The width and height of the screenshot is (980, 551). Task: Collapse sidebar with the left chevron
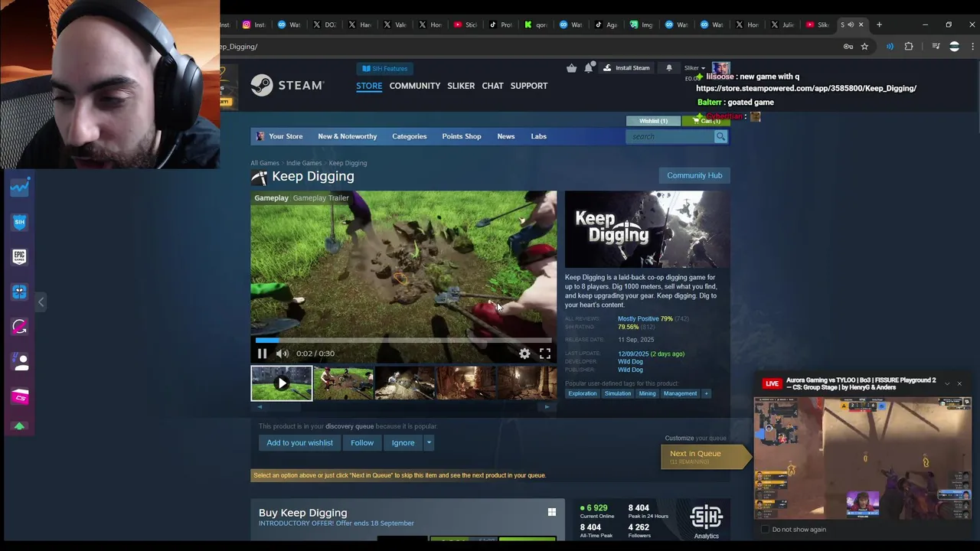point(41,302)
